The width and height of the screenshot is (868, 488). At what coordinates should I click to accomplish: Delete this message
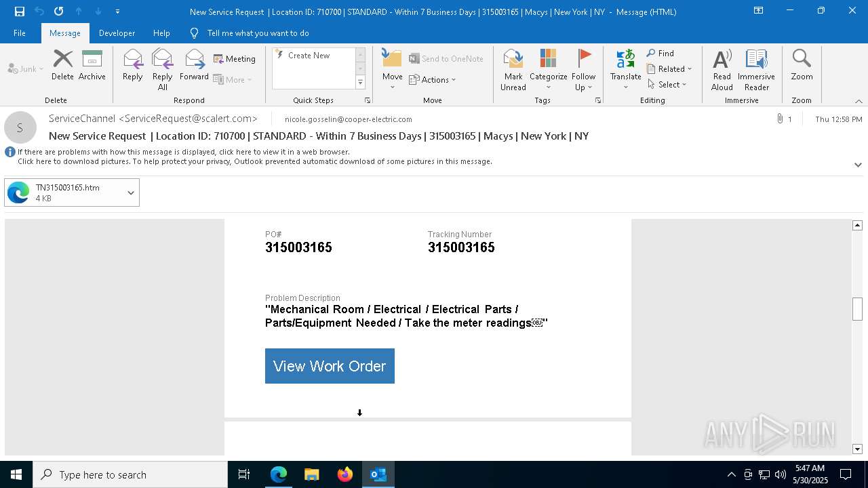click(62, 66)
